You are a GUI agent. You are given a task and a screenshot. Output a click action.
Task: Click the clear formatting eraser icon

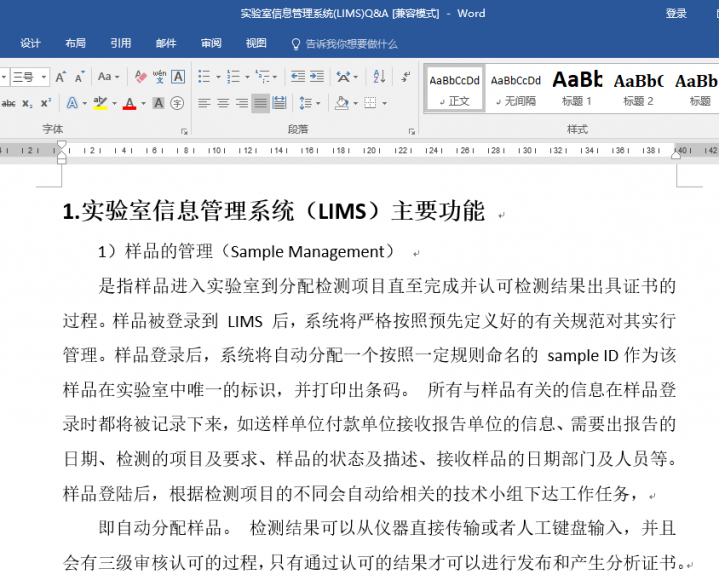pos(140,77)
